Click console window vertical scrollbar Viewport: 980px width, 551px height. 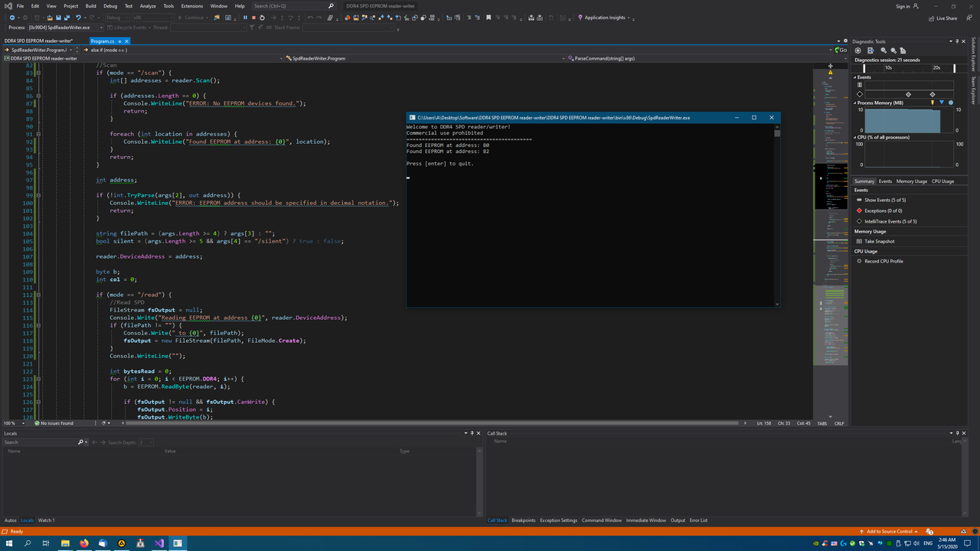[777, 215]
